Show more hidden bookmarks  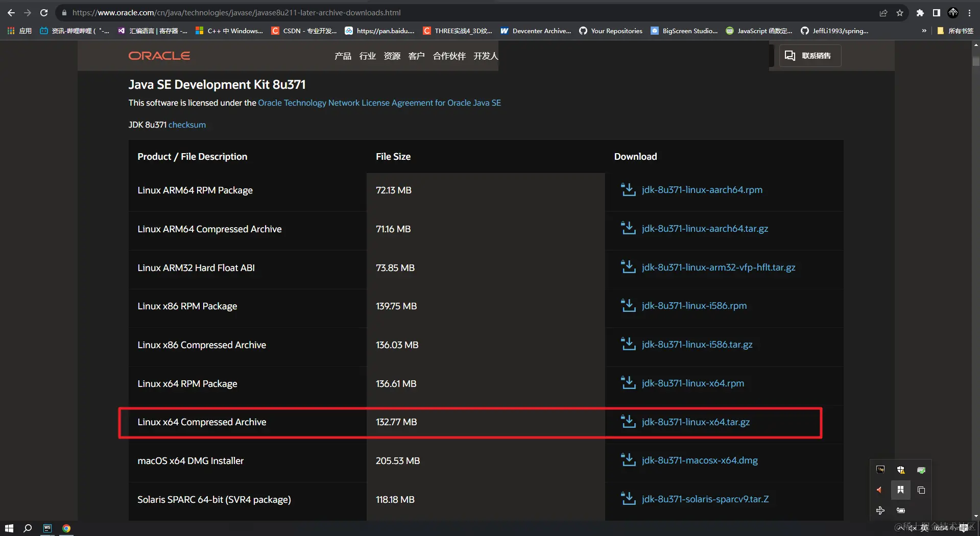coord(924,31)
